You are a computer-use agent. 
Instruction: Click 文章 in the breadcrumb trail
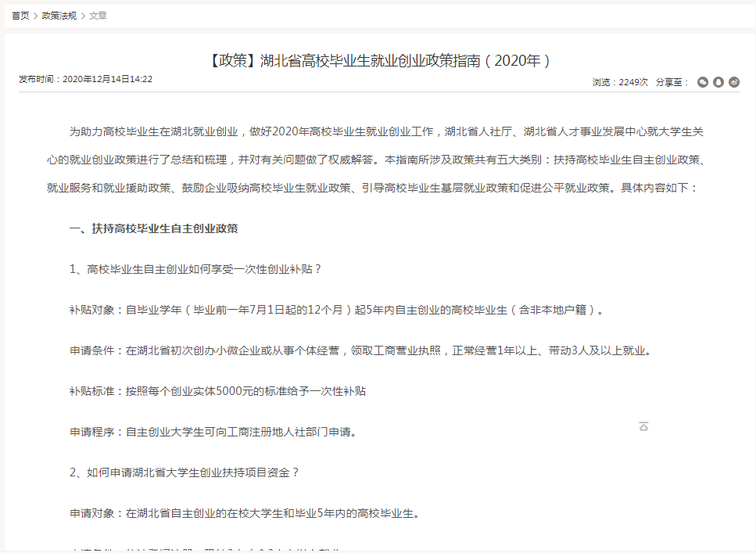[x=98, y=16]
